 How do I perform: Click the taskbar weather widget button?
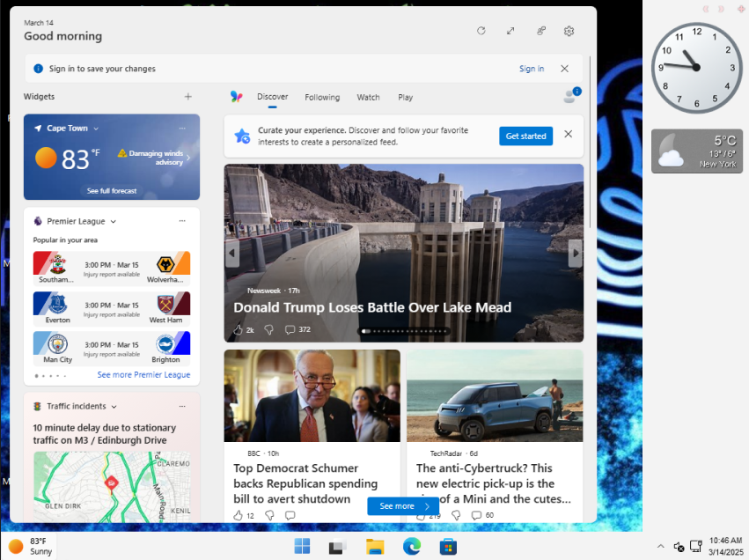(x=30, y=546)
